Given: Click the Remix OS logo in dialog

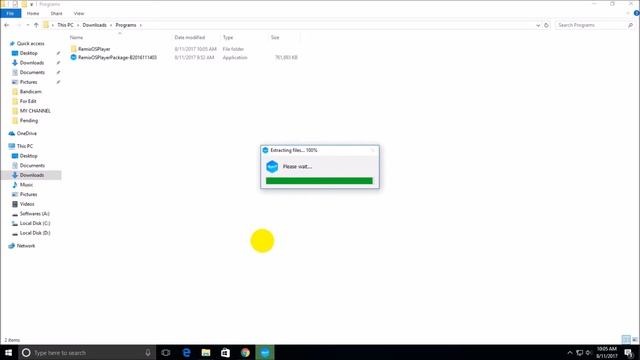Looking at the screenshot, I should coord(272,167).
